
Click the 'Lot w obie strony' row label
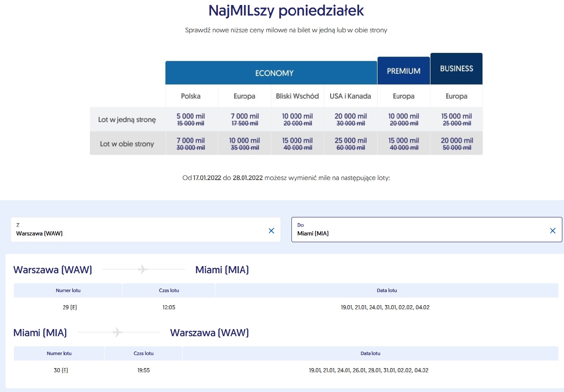point(127,144)
